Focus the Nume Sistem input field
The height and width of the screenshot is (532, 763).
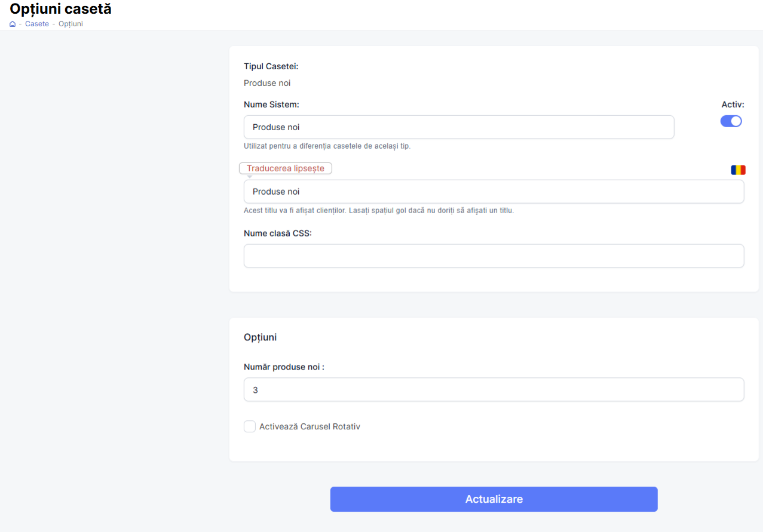[458, 127]
